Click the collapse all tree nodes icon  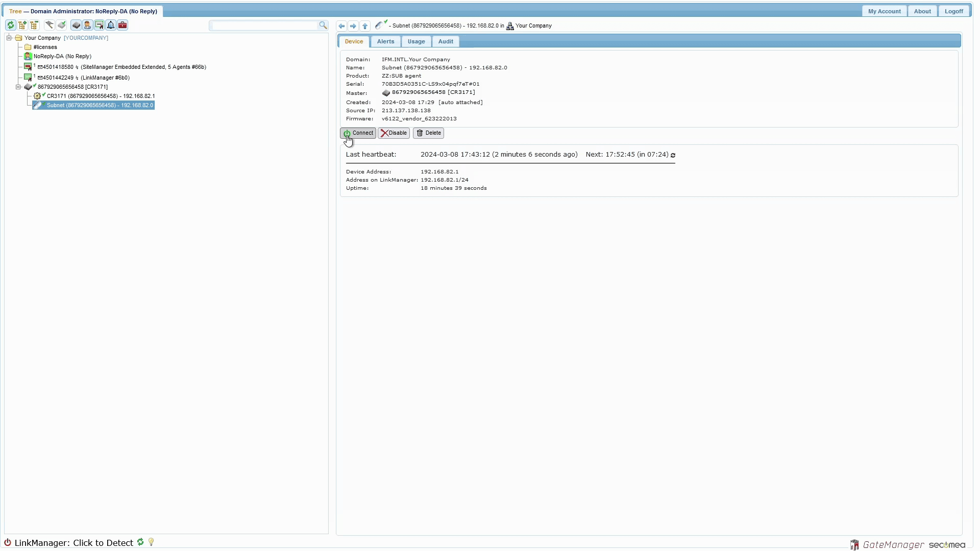coord(34,25)
